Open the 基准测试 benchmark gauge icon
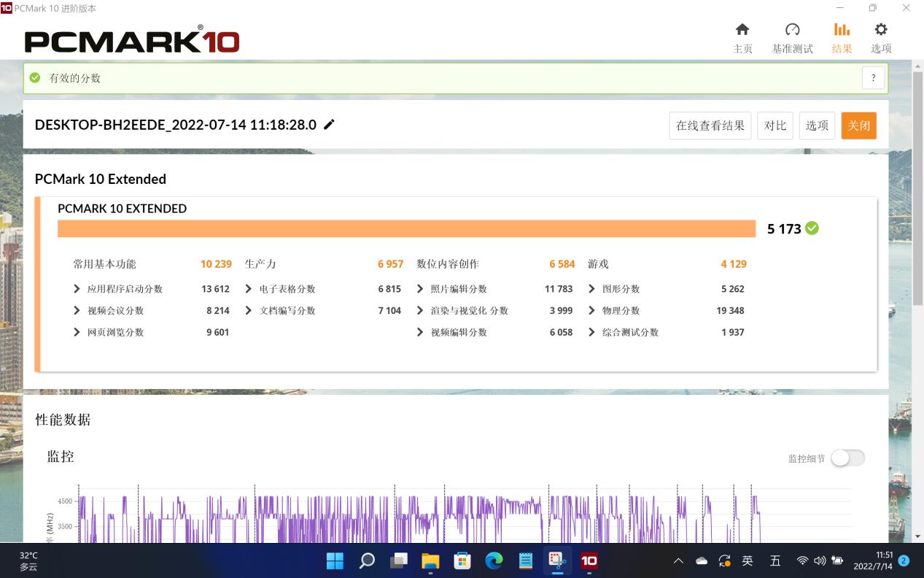The width and height of the screenshot is (924, 578). point(792,29)
